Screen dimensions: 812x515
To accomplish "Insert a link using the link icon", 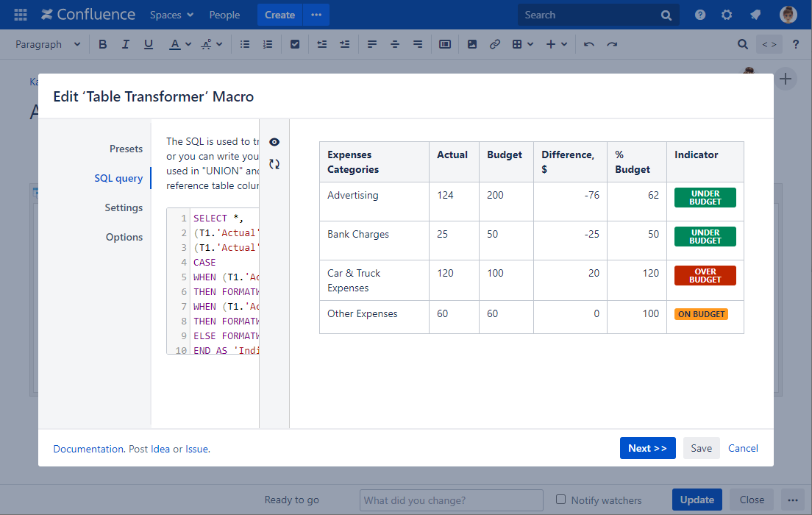I will pos(495,44).
